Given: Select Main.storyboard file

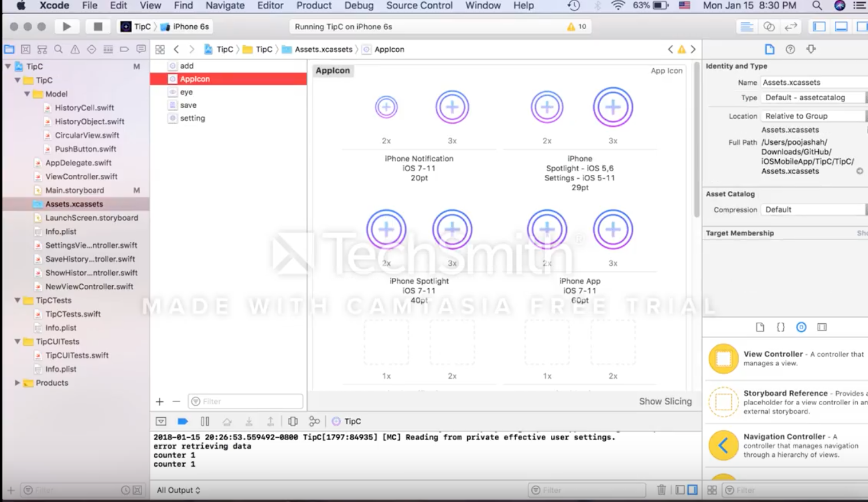Looking at the screenshot, I should tap(75, 190).
